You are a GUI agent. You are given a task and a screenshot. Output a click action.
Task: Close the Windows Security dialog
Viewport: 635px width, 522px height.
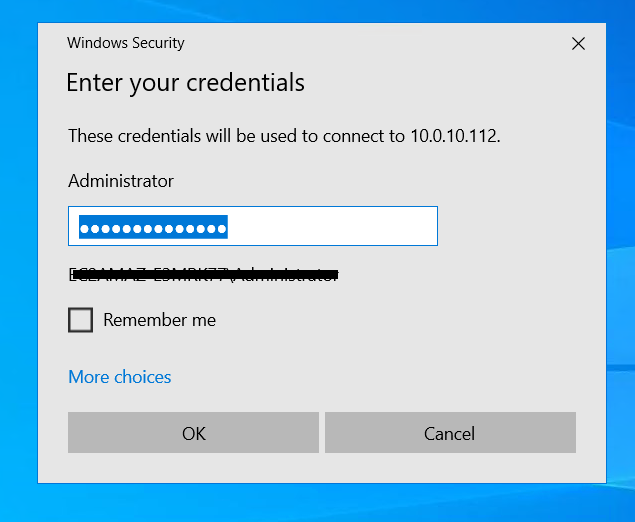pos(578,44)
